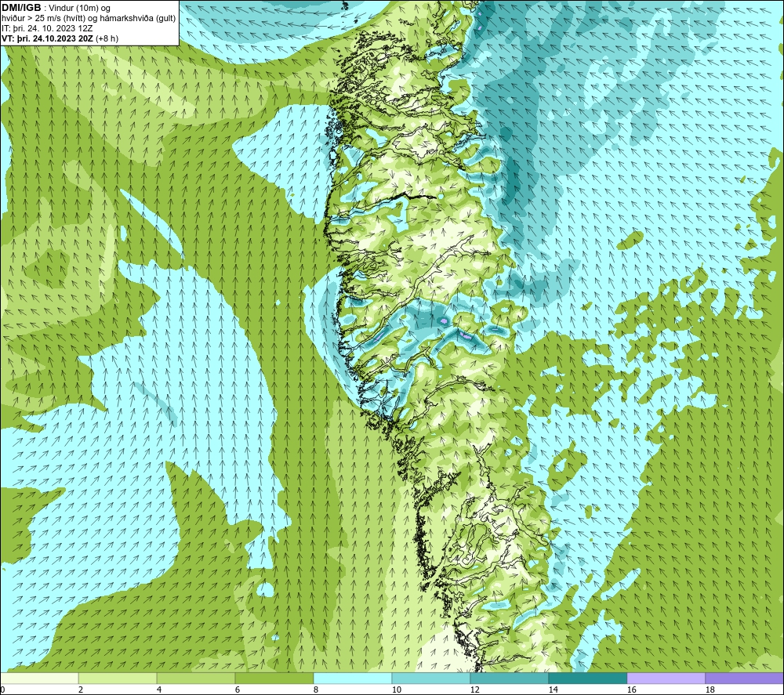This screenshot has width=784, height=695.
Task: Click the 16–18 m/s lavender legend swatch
Action: coord(666,678)
